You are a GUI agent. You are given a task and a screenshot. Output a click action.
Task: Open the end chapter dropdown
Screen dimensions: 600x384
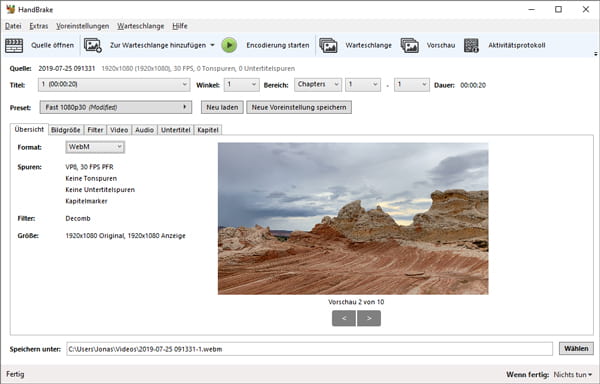click(411, 85)
